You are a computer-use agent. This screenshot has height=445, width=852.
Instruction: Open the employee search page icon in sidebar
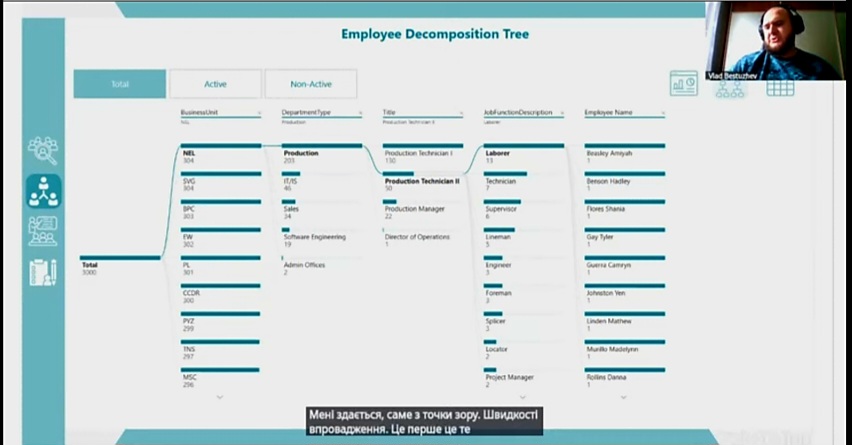click(x=43, y=150)
